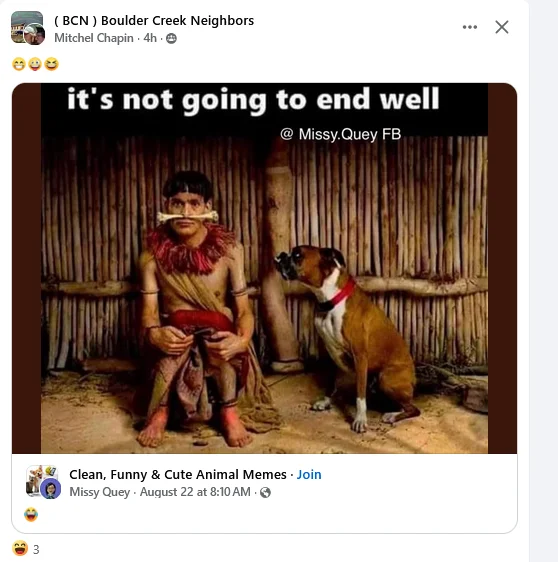Viewport: 558px width, 562px height.
Task: Visit Mitchel Chapin's profile
Action: (94, 38)
